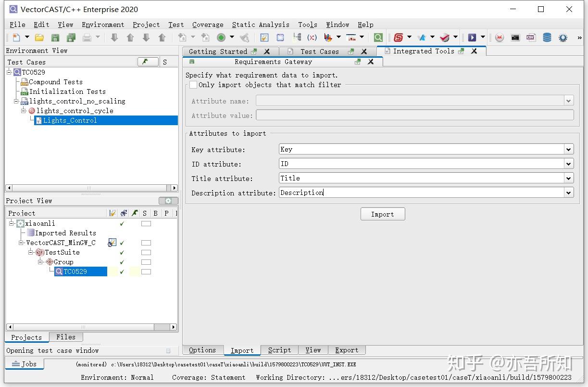Click the open folder toolbar icon

pyautogui.click(x=39, y=38)
